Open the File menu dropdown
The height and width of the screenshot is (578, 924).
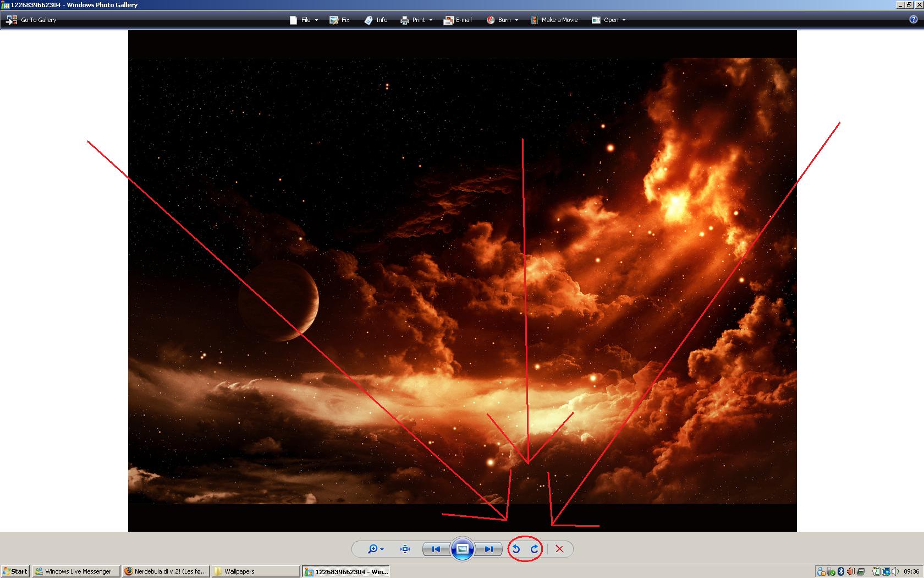304,20
